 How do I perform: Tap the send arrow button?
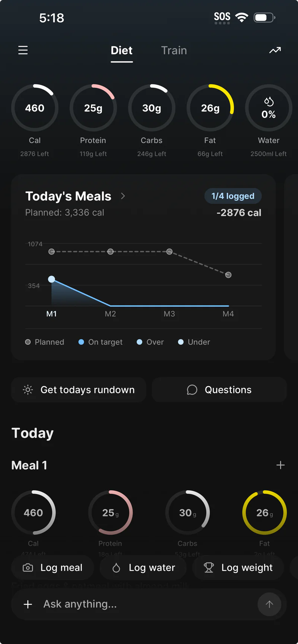click(x=269, y=604)
